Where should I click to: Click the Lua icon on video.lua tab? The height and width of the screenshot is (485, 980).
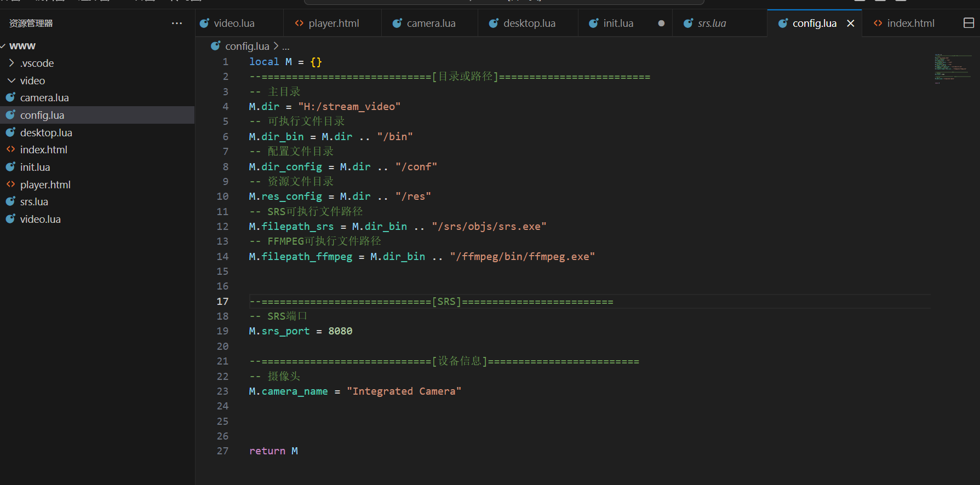click(x=204, y=23)
